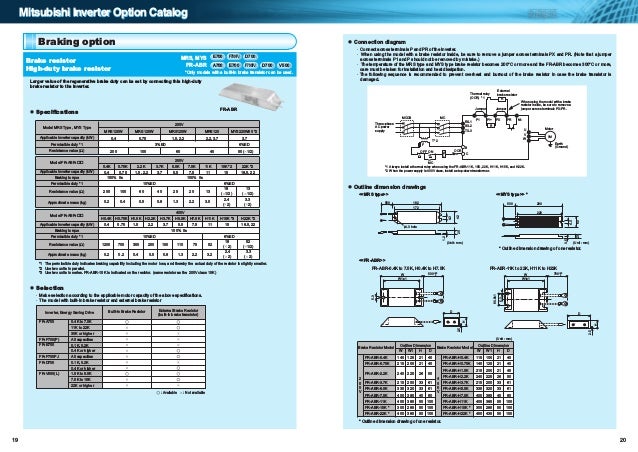The image size is (638, 452).
Task: Open the FR-ABR resistor product photo
Action: tap(250, 96)
